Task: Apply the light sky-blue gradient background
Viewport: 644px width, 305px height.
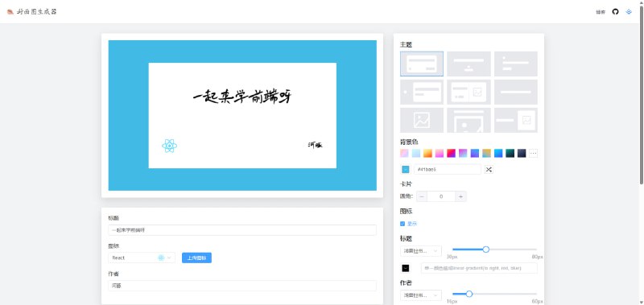Action: tap(416, 153)
